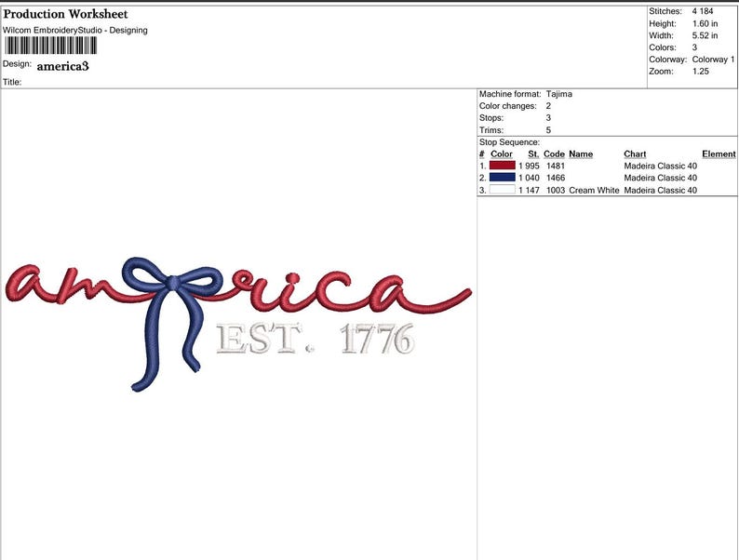Click the "Production Worksheet" heading
Viewport: 739px width, 560px height.
pos(65,14)
